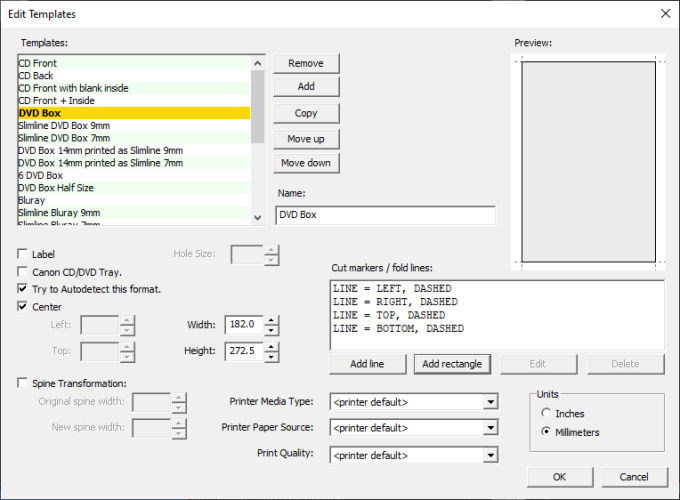This screenshot has height=500, width=680.
Task: Open the Print Quality dropdown
Action: 490,455
